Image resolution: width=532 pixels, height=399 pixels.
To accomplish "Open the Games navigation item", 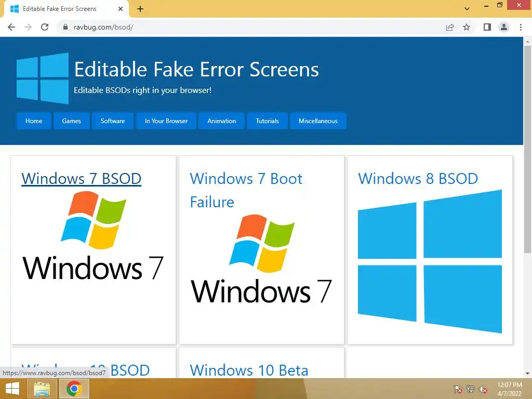I will click(72, 121).
